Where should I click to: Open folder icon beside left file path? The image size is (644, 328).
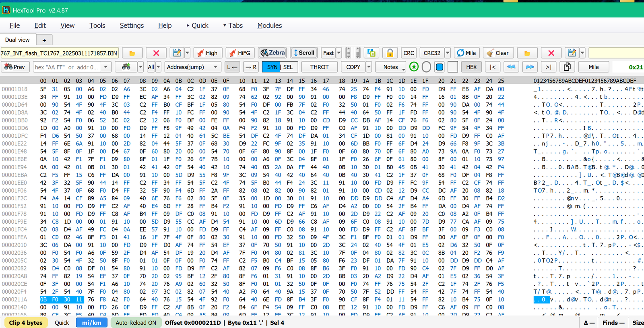[132, 53]
